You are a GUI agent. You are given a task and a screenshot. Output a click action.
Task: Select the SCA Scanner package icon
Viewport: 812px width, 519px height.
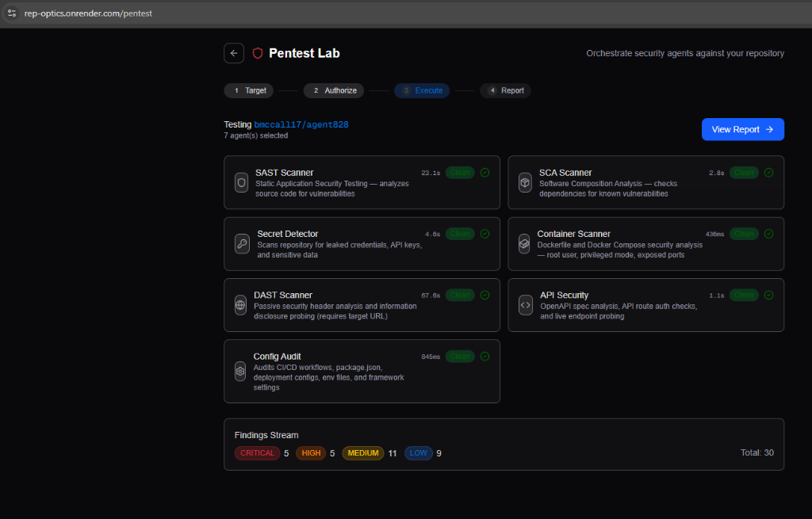[x=525, y=182]
